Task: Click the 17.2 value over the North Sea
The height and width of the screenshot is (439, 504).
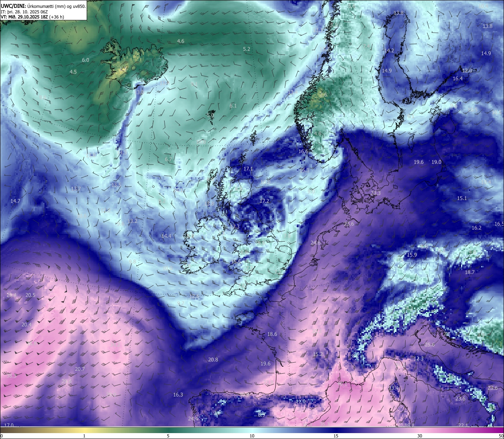Action: point(264,201)
